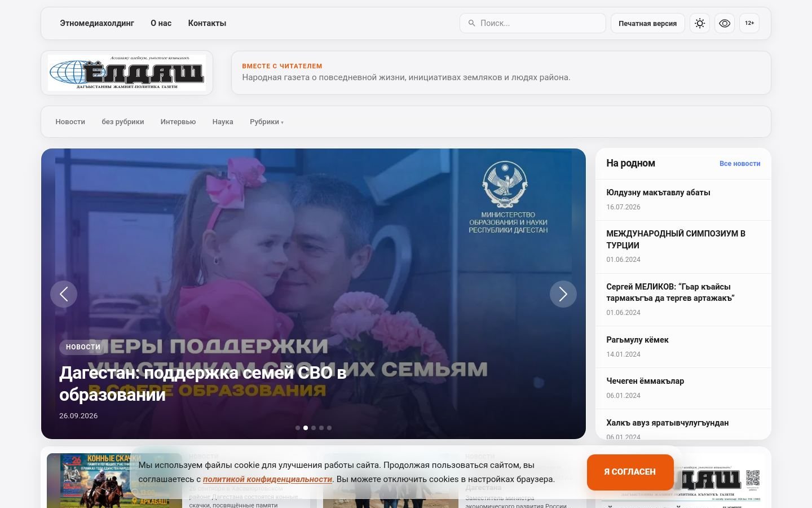The image size is (812, 508).
Task: Open the политикой конфиденциальности link
Action: click(267, 479)
